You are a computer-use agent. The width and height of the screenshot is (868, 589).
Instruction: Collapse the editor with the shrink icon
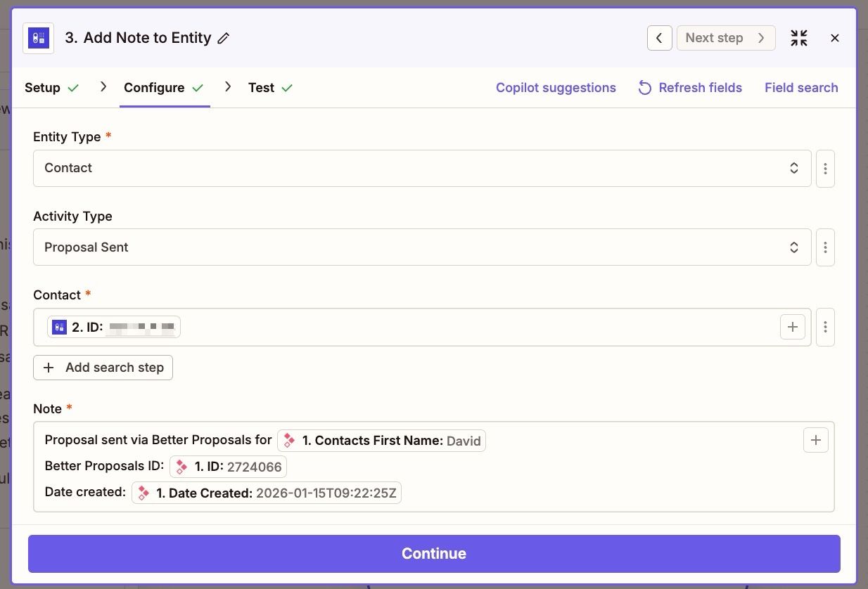(798, 38)
